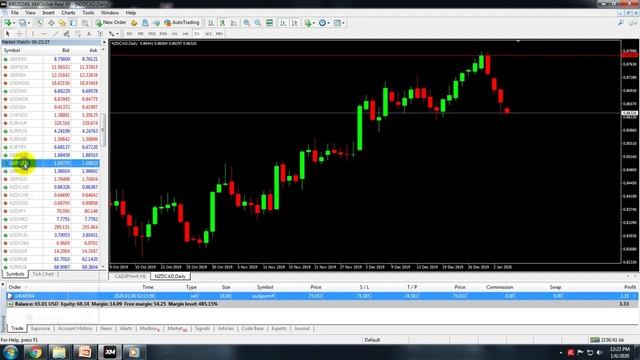Viewport: 640px width, 360px height.
Task: Open the File menu
Action: [x=15, y=13]
